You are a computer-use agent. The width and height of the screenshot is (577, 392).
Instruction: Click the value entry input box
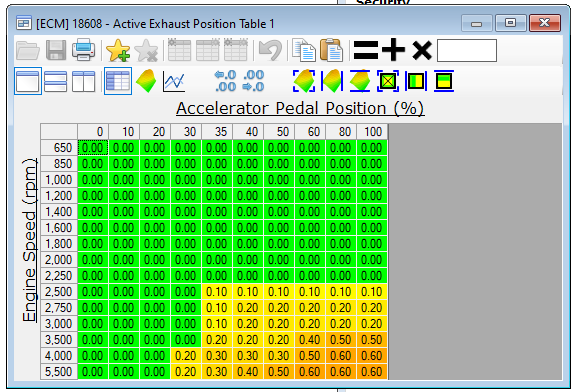pos(467,50)
